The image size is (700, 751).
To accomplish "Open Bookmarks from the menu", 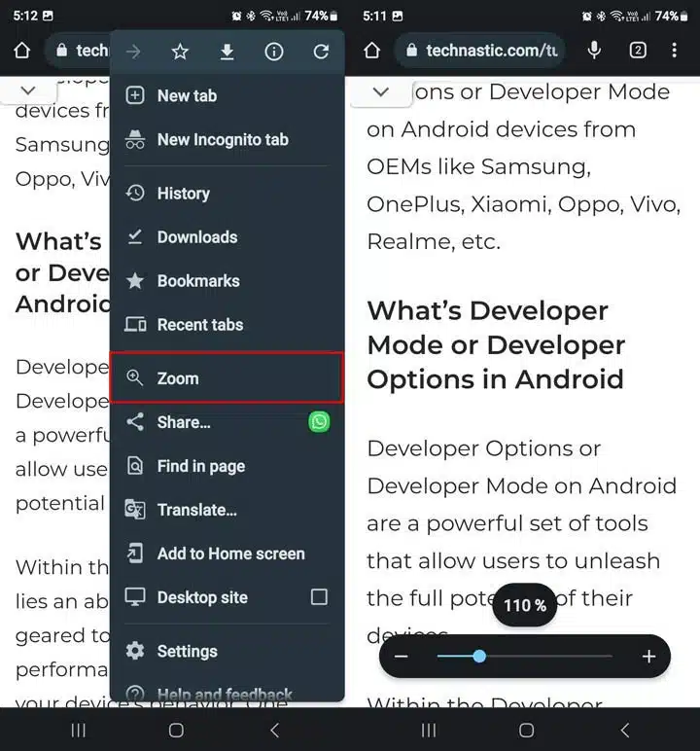I will point(227,281).
